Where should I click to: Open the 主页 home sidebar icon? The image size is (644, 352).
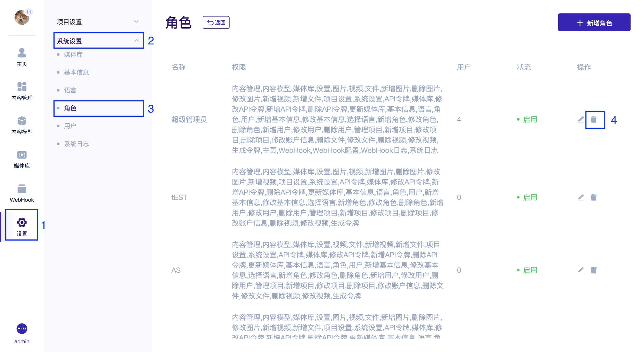pos(22,57)
